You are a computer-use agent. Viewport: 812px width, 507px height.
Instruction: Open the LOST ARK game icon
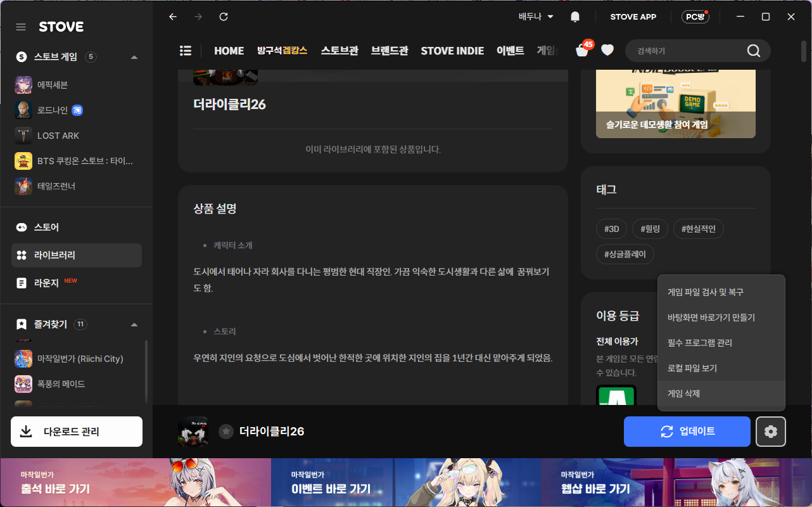[x=23, y=136]
